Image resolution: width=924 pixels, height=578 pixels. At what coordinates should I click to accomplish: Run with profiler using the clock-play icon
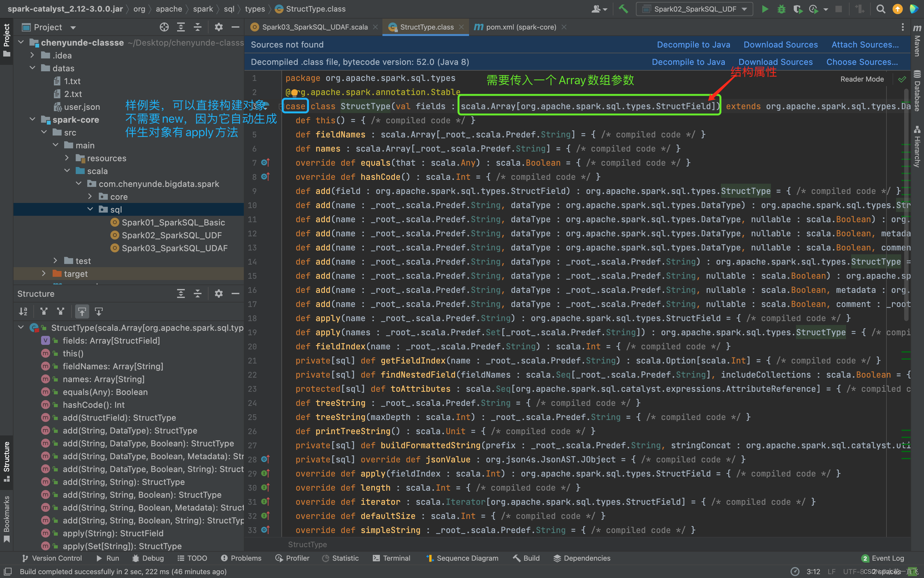pyautogui.click(x=814, y=9)
